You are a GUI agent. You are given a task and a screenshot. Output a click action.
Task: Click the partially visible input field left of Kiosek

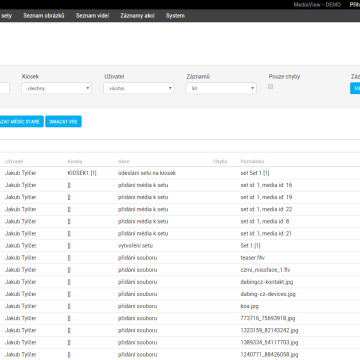5,88
